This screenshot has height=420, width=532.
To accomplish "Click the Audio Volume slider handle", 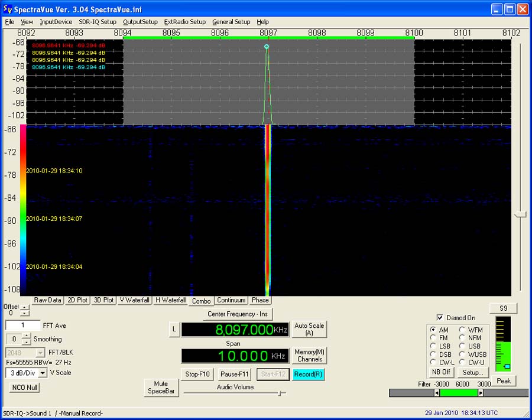I will pyautogui.click(x=280, y=393).
